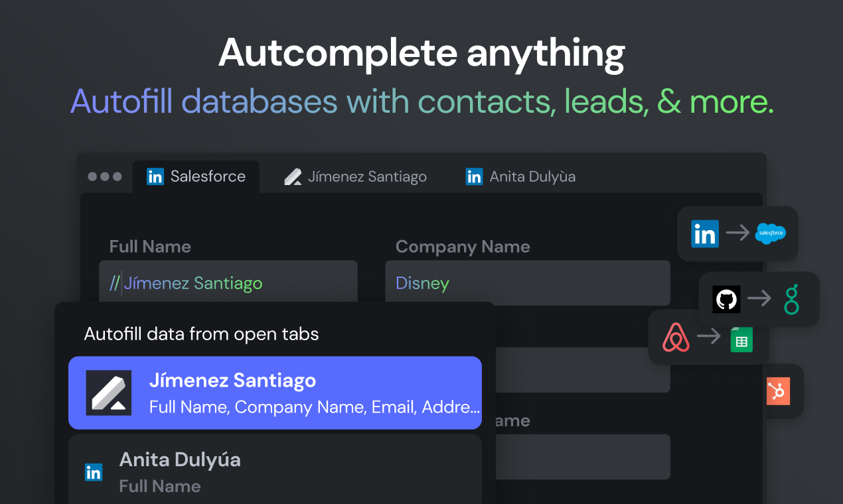Click the Google Sheets icon
The height and width of the screenshot is (504, 843).
741,340
